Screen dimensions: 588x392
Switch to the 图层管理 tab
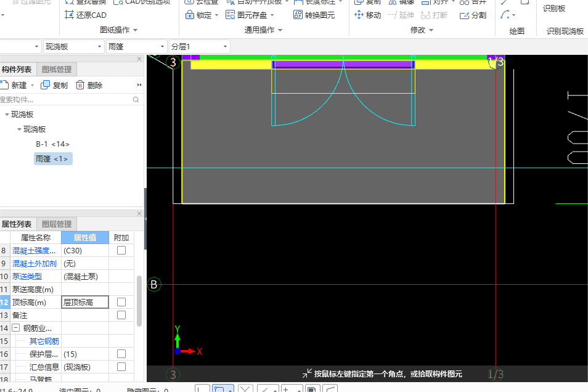(57, 224)
